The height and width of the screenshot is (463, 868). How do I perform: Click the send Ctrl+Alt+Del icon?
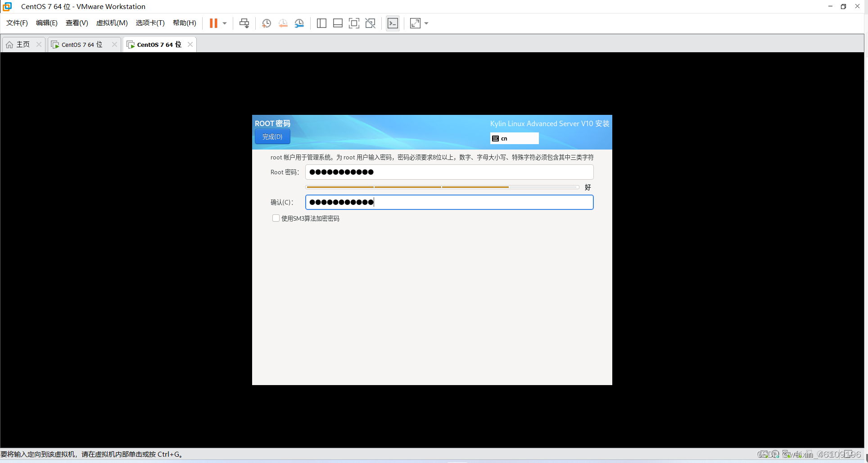tap(244, 23)
